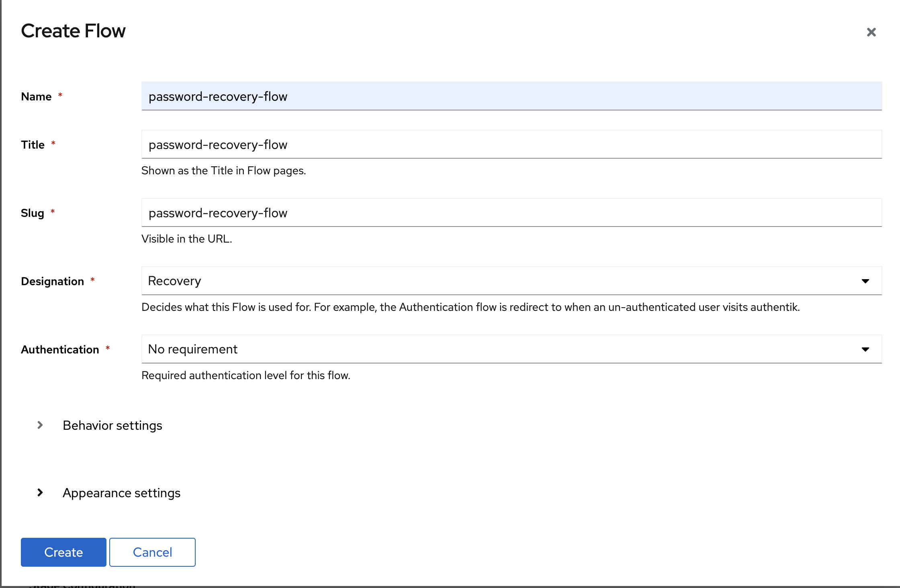The width and height of the screenshot is (900, 588).
Task: Expand the Behavior settings section label
Action: [112, 425]
